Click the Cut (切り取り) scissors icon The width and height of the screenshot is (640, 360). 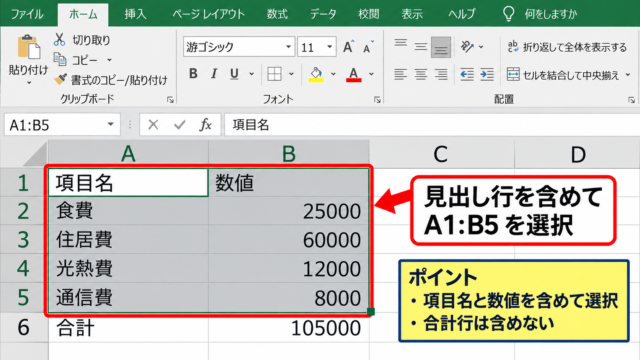tap(60, 40)
